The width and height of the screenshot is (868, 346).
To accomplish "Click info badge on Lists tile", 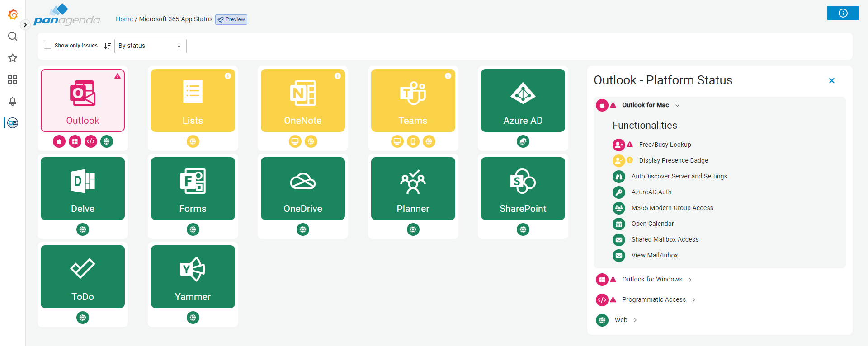I will pyautogui.click(x=228, y=76).
